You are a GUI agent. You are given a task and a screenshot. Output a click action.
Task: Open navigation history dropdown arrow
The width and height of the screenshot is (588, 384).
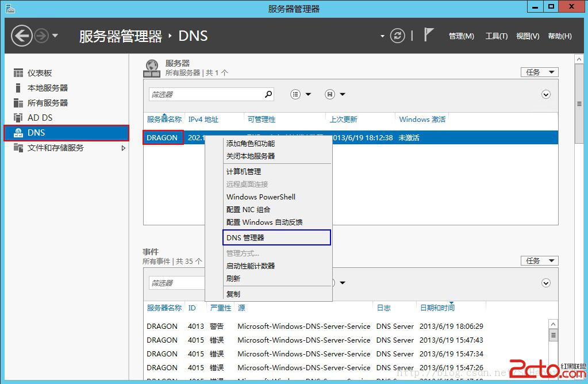(x=55, y=36)
